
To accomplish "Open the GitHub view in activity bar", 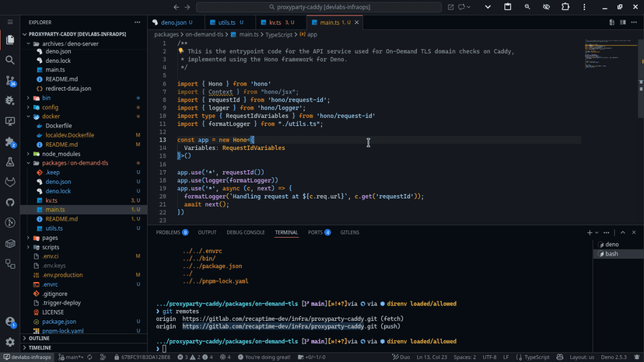I will point(10,203).
